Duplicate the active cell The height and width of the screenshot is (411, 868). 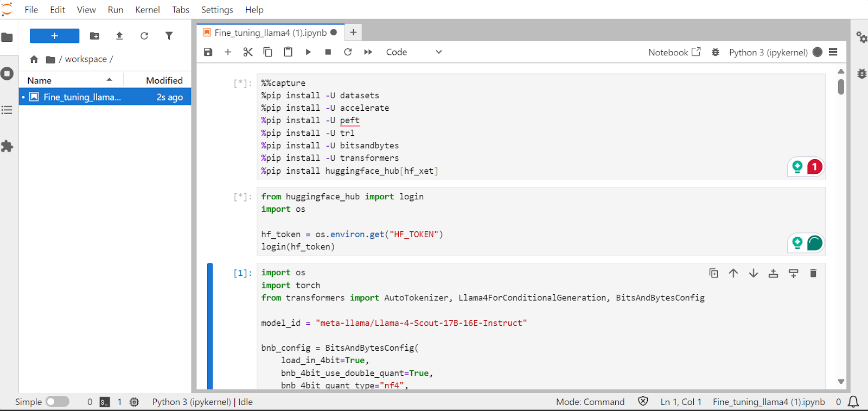coord(713,273)
